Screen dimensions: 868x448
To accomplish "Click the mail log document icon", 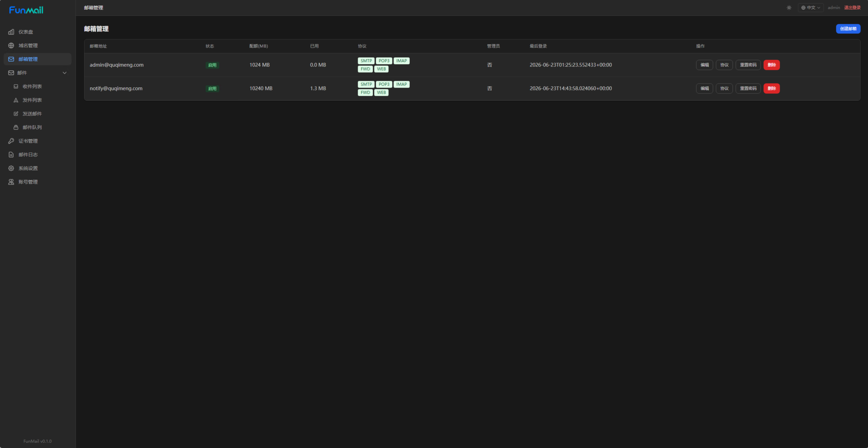I will pos(11,155).
